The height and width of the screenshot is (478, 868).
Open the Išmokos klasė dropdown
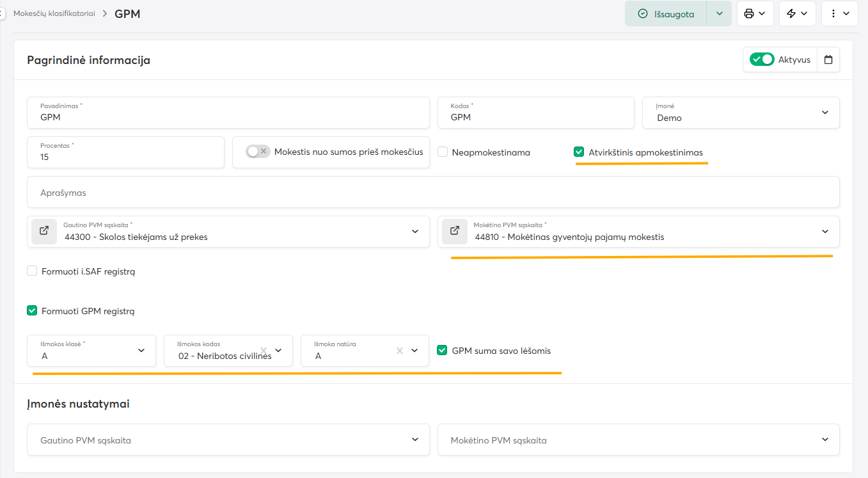[x=141, y=351]
